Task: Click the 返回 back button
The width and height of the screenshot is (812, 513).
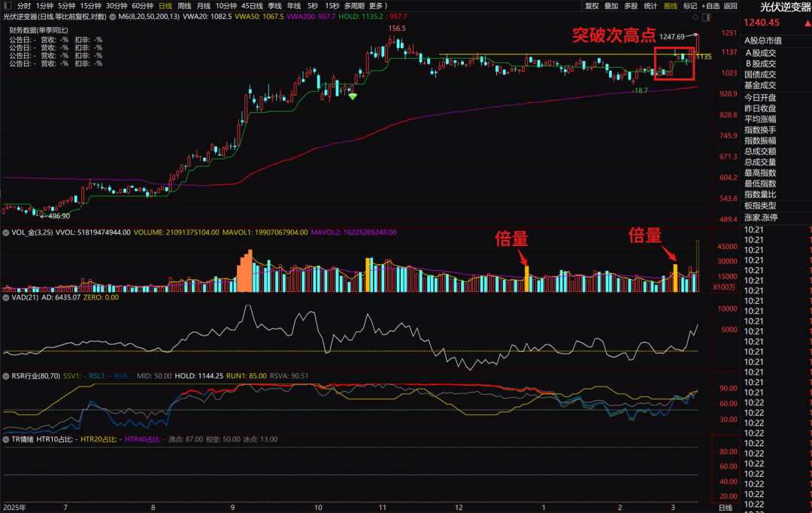Action: (730, 6)
